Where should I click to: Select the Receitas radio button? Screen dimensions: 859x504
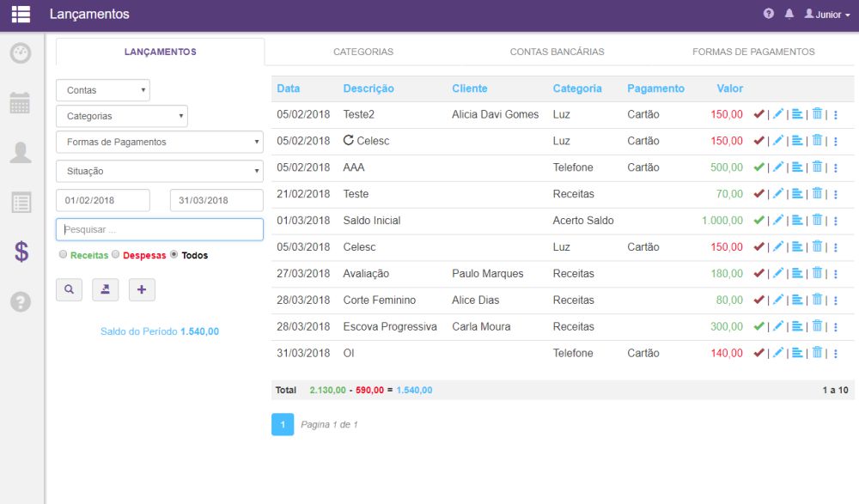(63, 254)
